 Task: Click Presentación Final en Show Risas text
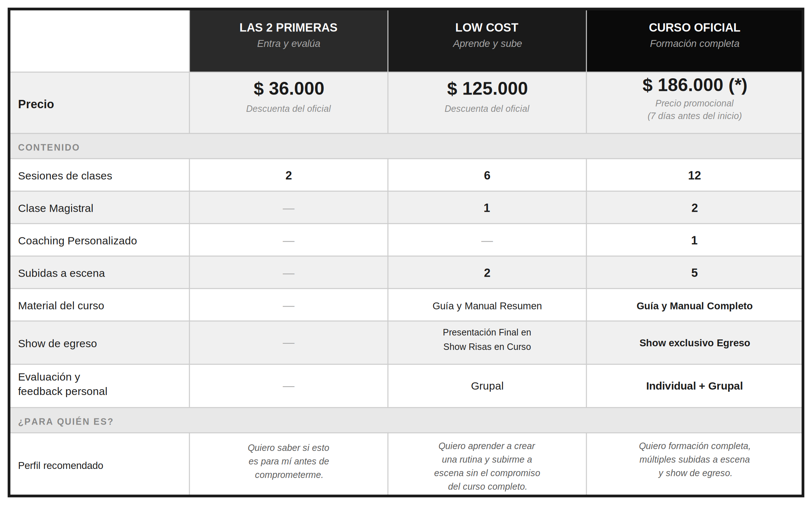click(x=487, y=339)
